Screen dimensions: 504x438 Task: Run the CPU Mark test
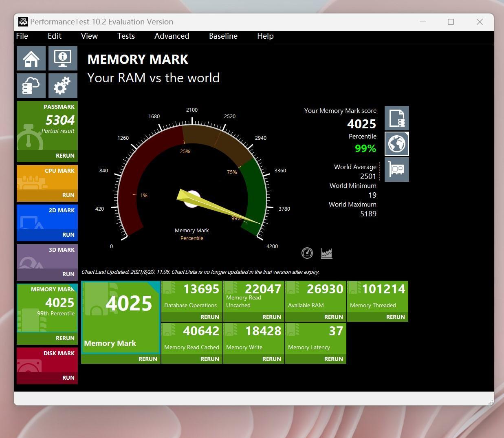[68, 195]
